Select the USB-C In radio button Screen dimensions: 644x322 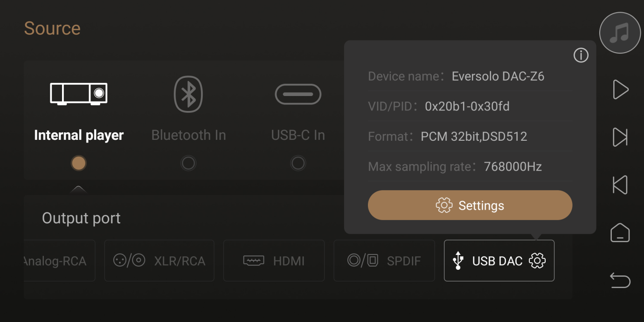click(298, 163)
